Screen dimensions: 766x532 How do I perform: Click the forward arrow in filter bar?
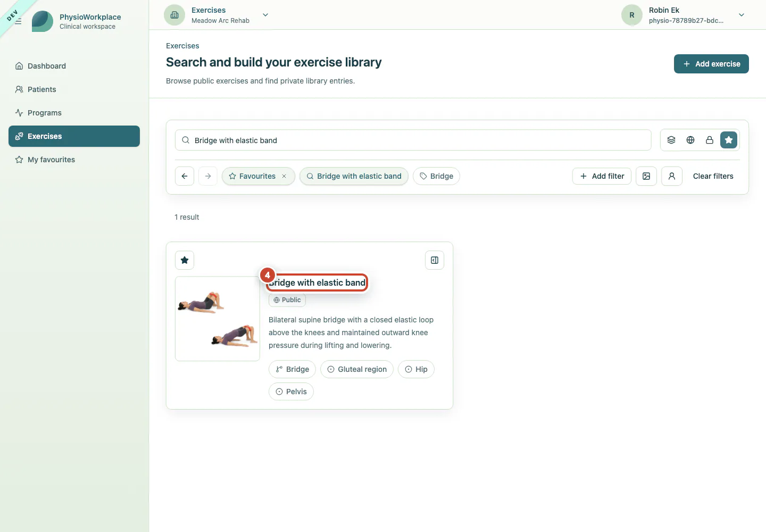[208, 176]
